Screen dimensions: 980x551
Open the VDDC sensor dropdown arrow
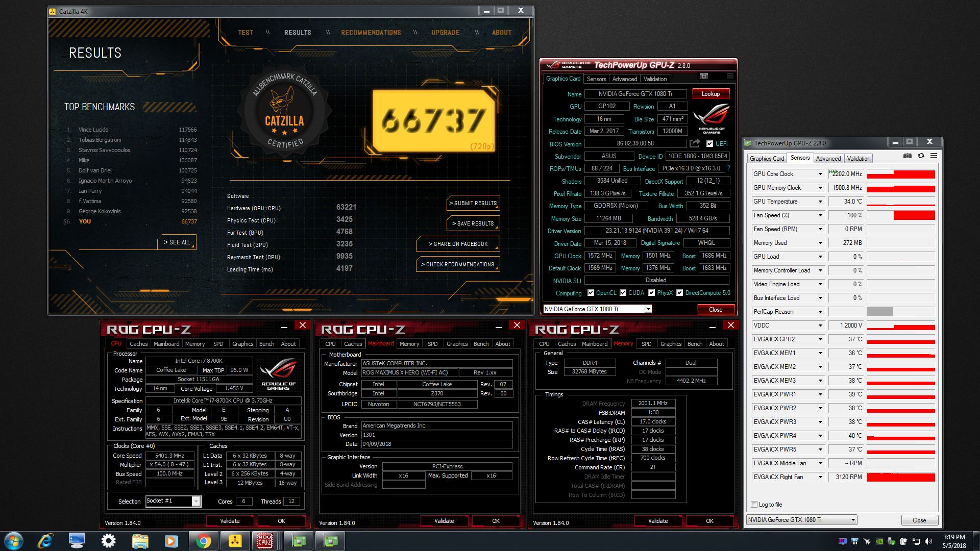tap(820, 325)
